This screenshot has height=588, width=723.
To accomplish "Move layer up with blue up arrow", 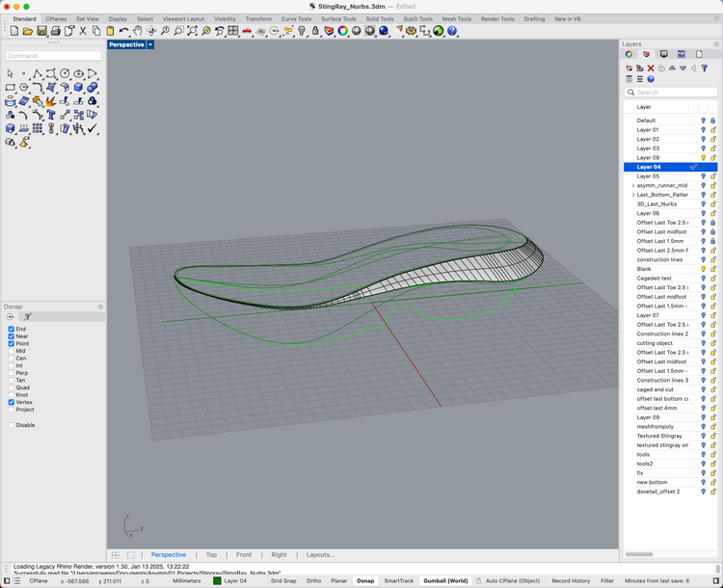I will [x=672, y=68].
